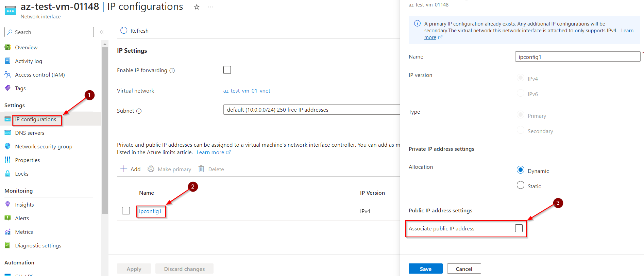Click the network interface resource icon in header
The width and height of the screenshot is (644, 276).
click(x=10, y=10)
